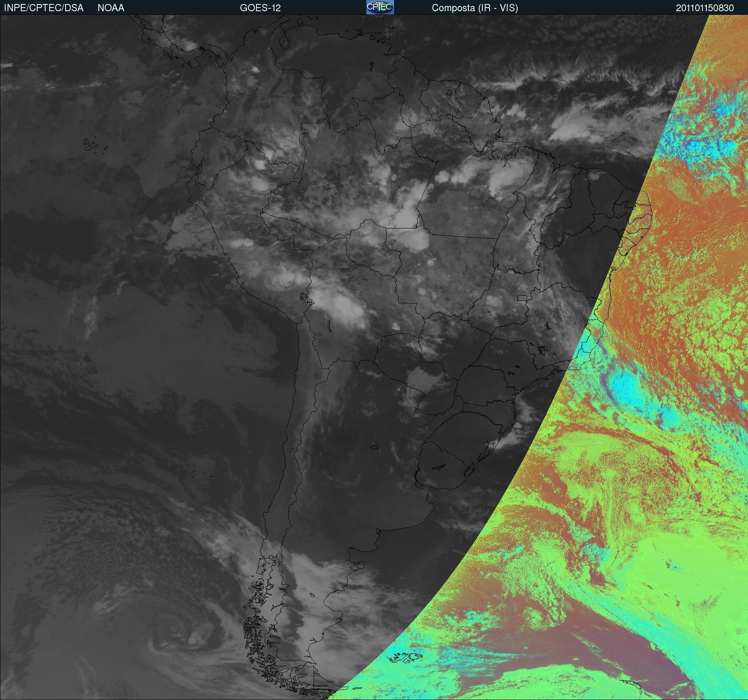Screen dimensions: 748x700
Task: Click the GOES-12 satellite label
Action: pyautogui.click(x=260, y=8)
